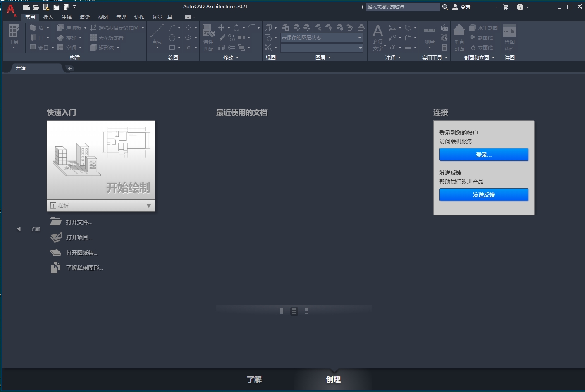
Task: Open the 样板 template dropdown
Action: (149, 206)
